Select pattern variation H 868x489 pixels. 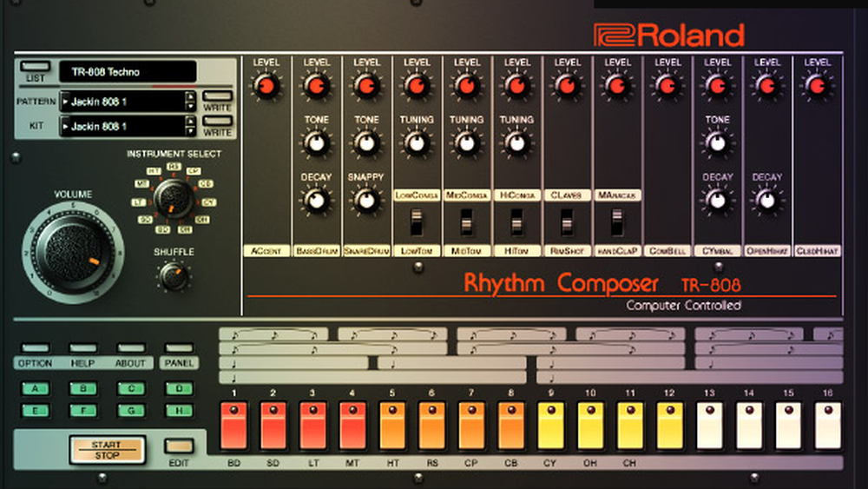click(x=179, y=411)
